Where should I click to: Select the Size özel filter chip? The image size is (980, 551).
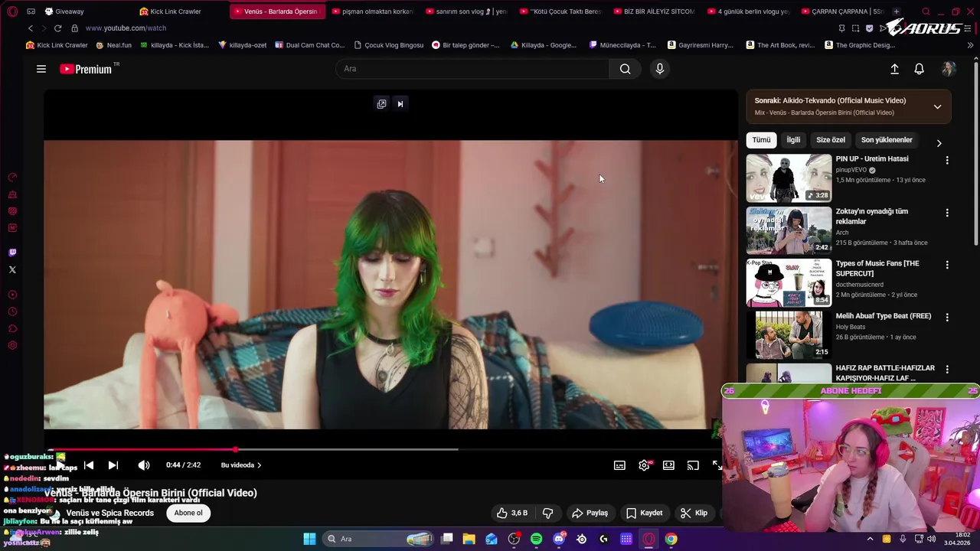coord(831,140)
